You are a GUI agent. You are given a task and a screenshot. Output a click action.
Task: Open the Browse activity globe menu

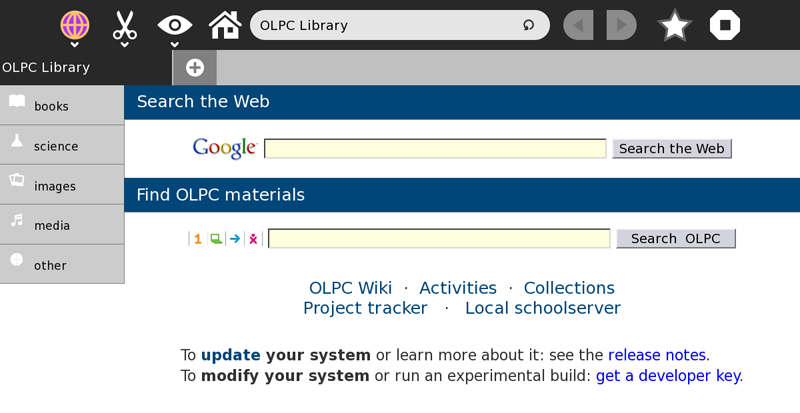tap(75, 25)
